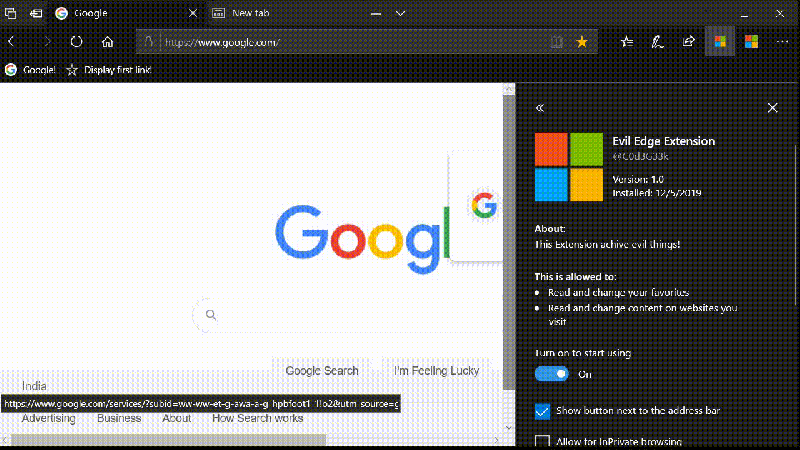Close the Google tab
Image resolution: width=800 pixels, height=450 pixels.
(x=193, y=13)
